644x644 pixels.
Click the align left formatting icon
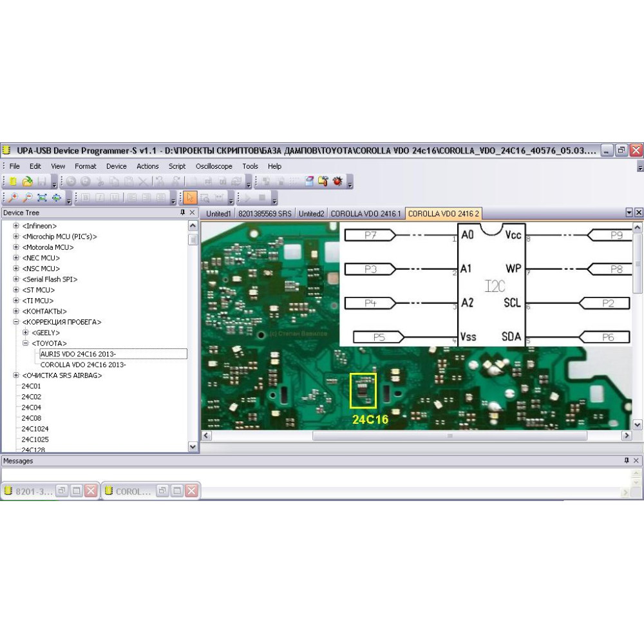[x=132, y=198]
